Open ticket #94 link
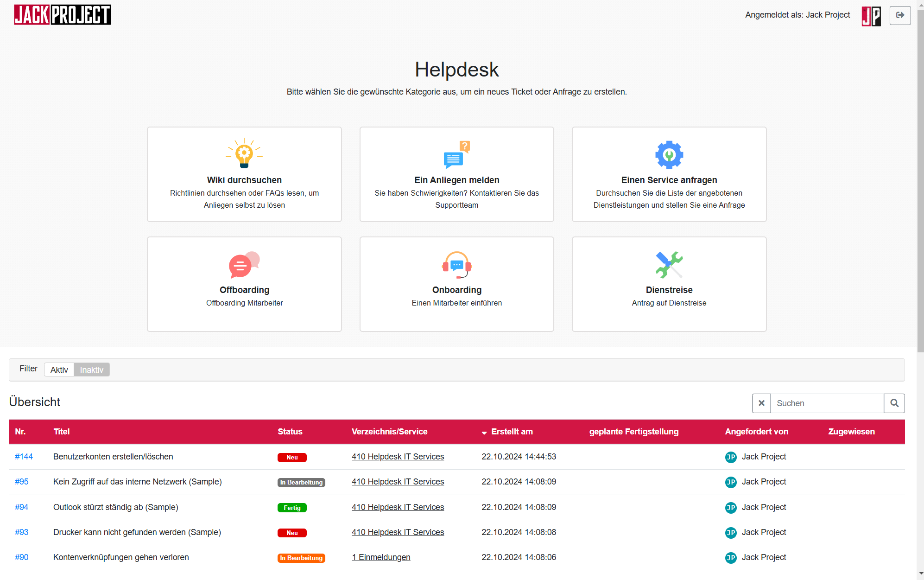Screen dimensions: 924x580 [x=21, y=507]
